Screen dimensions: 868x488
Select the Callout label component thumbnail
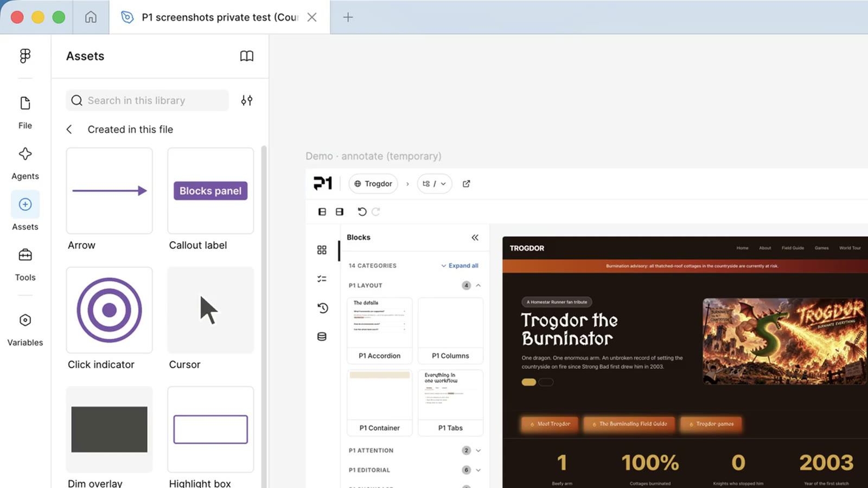point(210,191)
